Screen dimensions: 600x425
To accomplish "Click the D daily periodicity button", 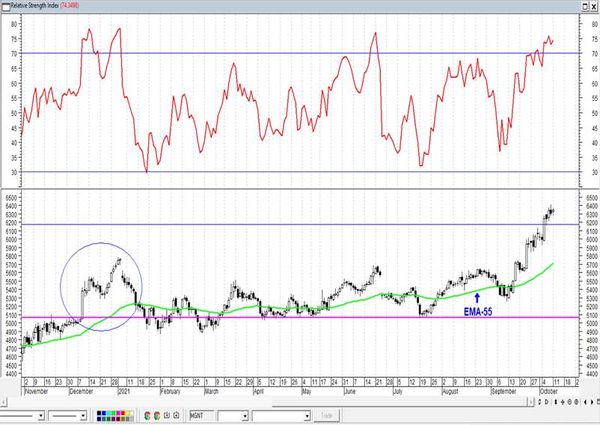I will coord(547,402).
